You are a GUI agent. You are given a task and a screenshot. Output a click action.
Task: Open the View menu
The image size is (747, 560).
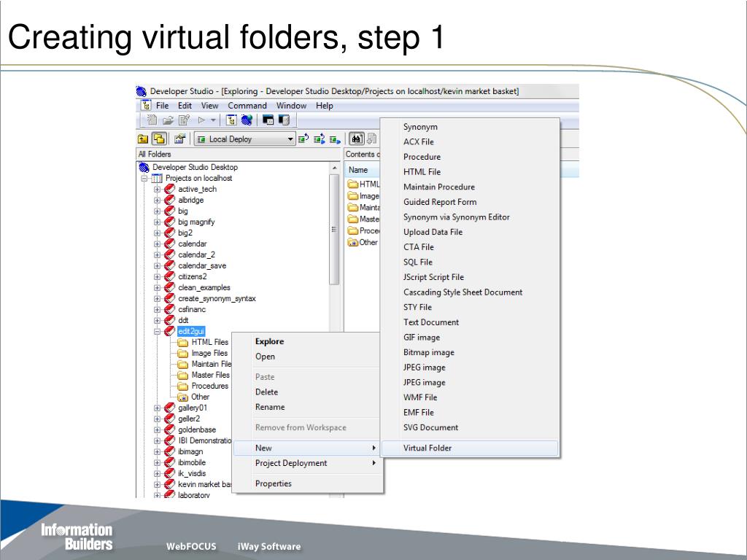209,106
